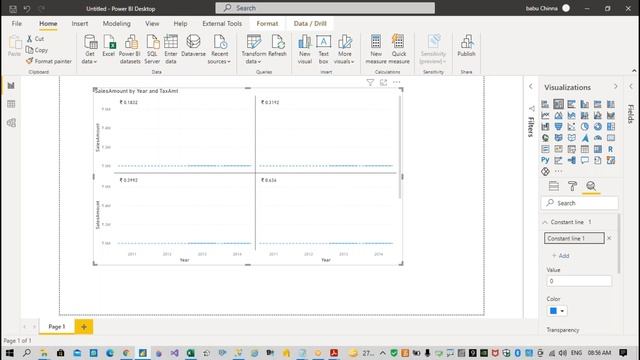Choose the treemap visual
The width and height of the screenshot is (640, 360).
611,127
